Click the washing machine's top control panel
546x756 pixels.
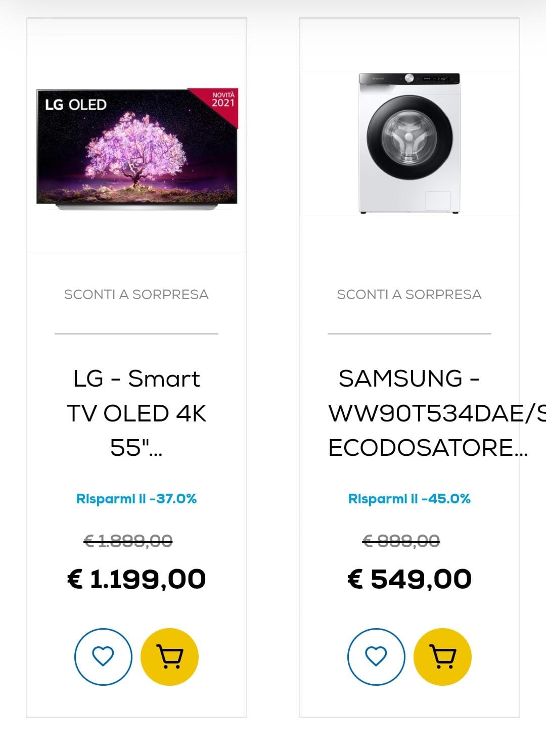pyautogui.click(x=409, y=79)
